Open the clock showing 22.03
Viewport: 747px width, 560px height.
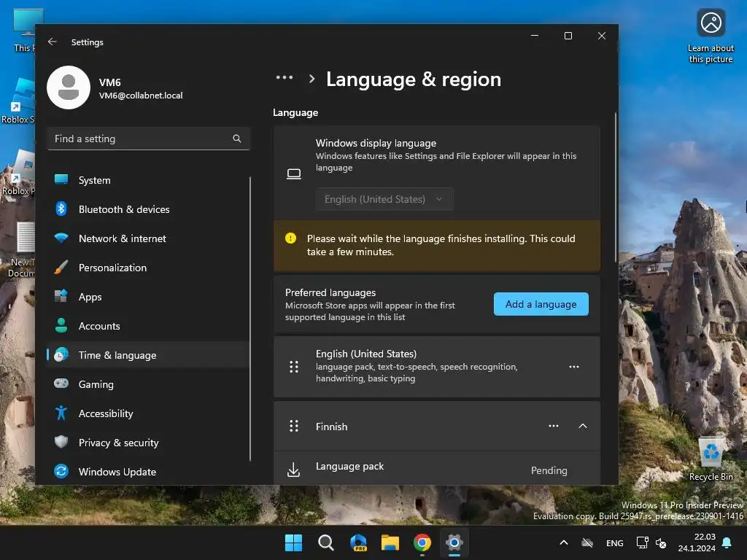697,542
